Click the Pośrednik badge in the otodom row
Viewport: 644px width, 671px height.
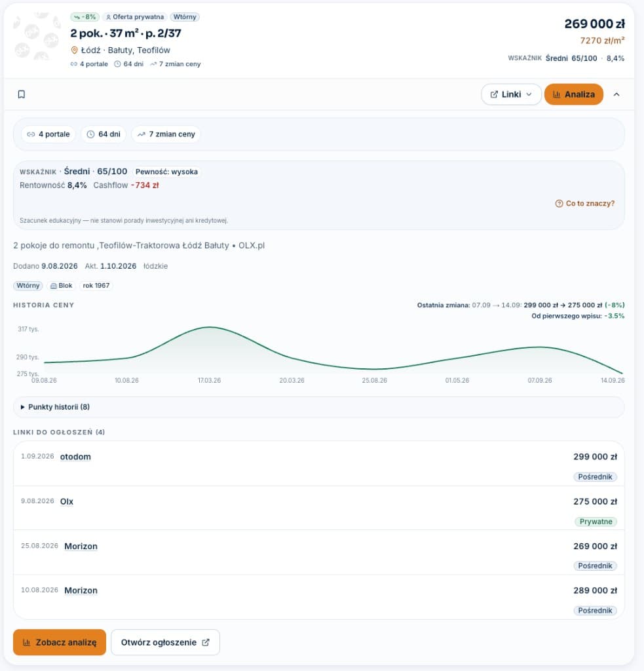click(x=595, y=477)
